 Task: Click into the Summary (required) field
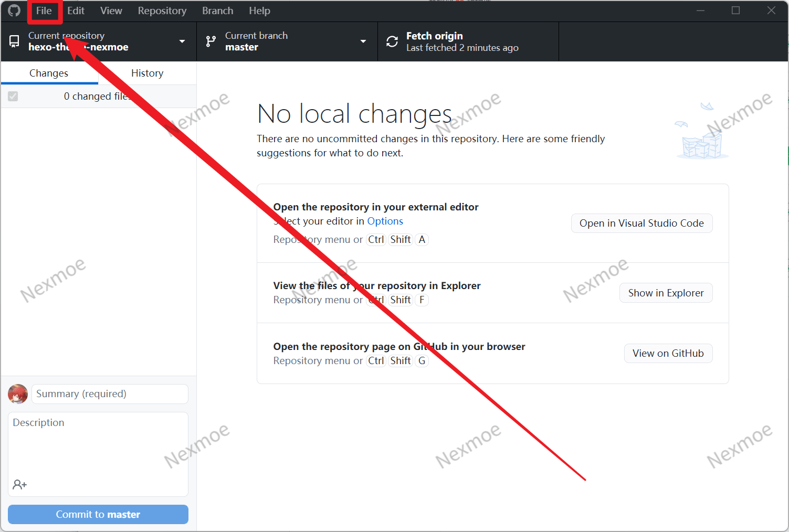coord(110,394)
